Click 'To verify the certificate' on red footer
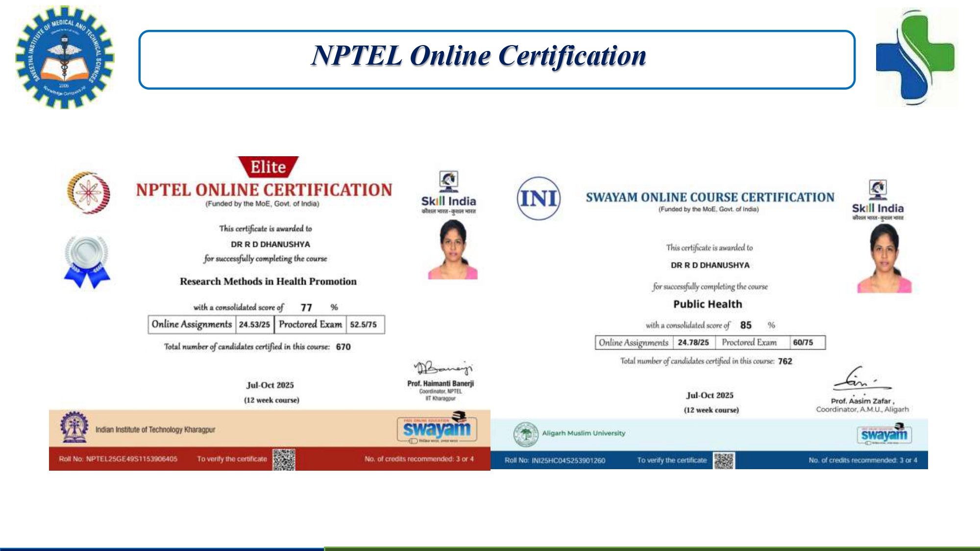Image resolution: width=980 pixels, height=551 pixels. pos(232,459)
